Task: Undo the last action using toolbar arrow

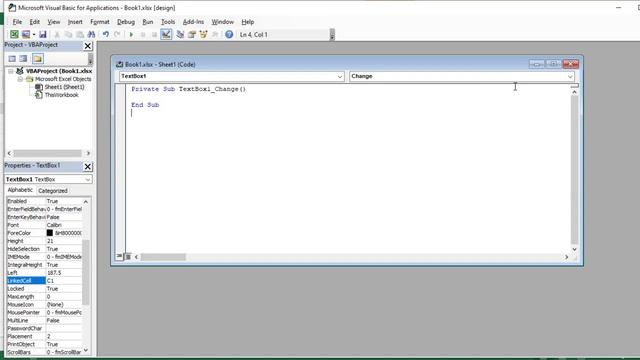Action: [x=106, y=35]
